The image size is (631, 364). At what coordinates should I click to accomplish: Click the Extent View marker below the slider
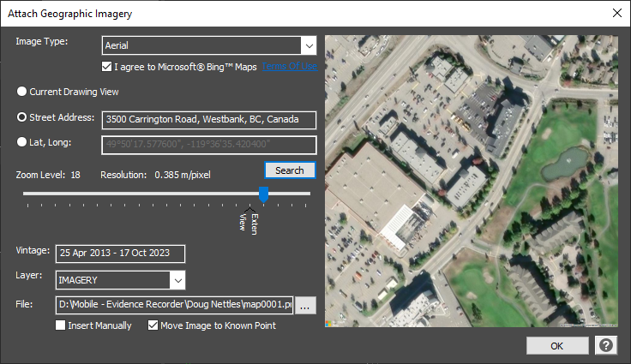[249, 210]
